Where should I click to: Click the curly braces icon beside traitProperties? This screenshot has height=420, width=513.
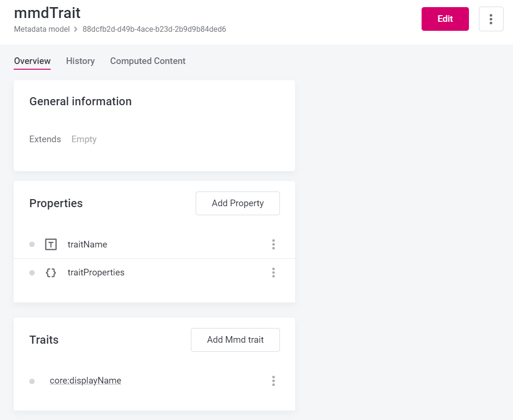pyautogui.click(x=51, y=273)
